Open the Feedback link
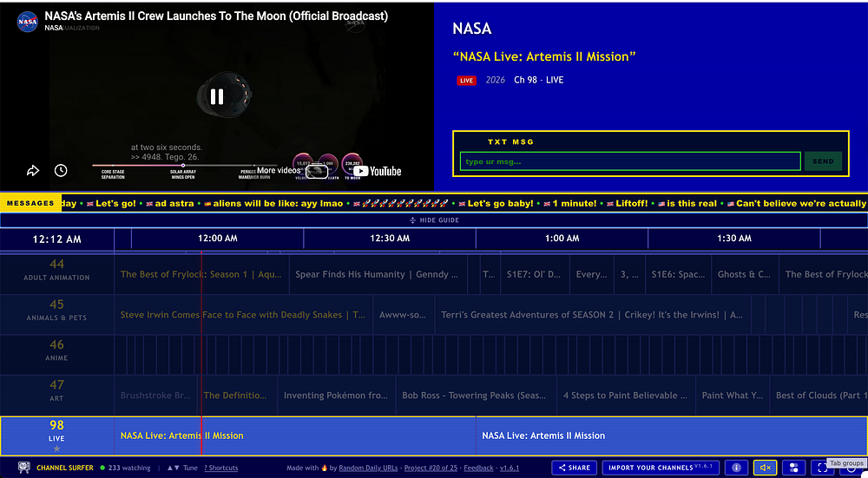This screenshot has width=868, height=478. [479, 468]
